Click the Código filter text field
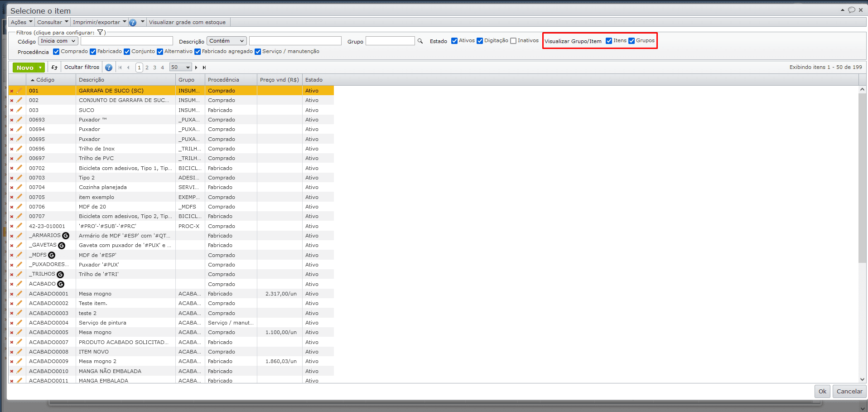The image size is (868, 412). point(127,41)
